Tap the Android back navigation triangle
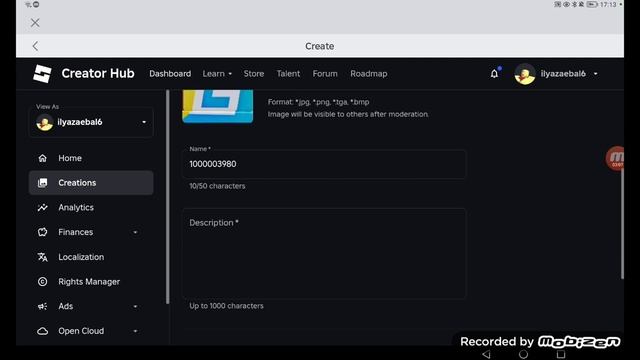This screenshot has height=360, width=640. pos(486,354)
